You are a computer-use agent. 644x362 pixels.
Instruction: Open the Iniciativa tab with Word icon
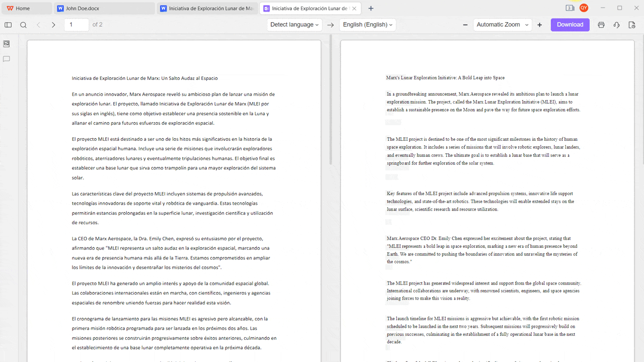pos(208,9)
